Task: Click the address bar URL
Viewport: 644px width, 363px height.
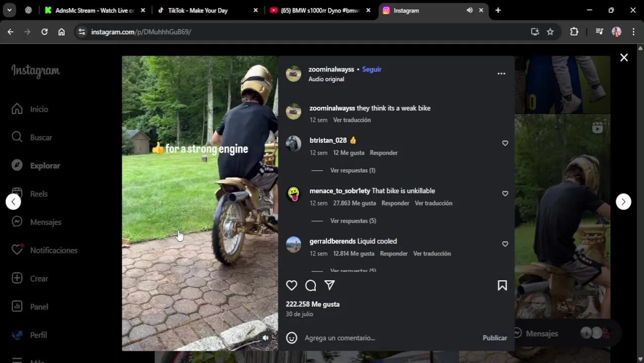Action: coord(141,32)
